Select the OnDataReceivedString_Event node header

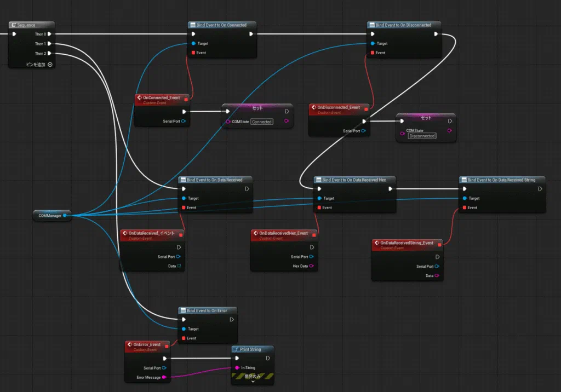(407, 245)
